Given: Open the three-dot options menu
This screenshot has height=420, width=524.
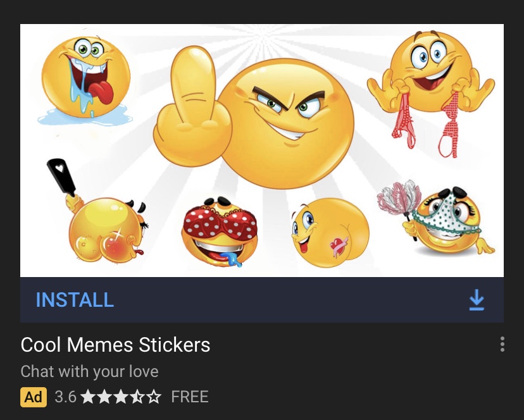Looking at the screenshot, I should (x=502, y=344).
